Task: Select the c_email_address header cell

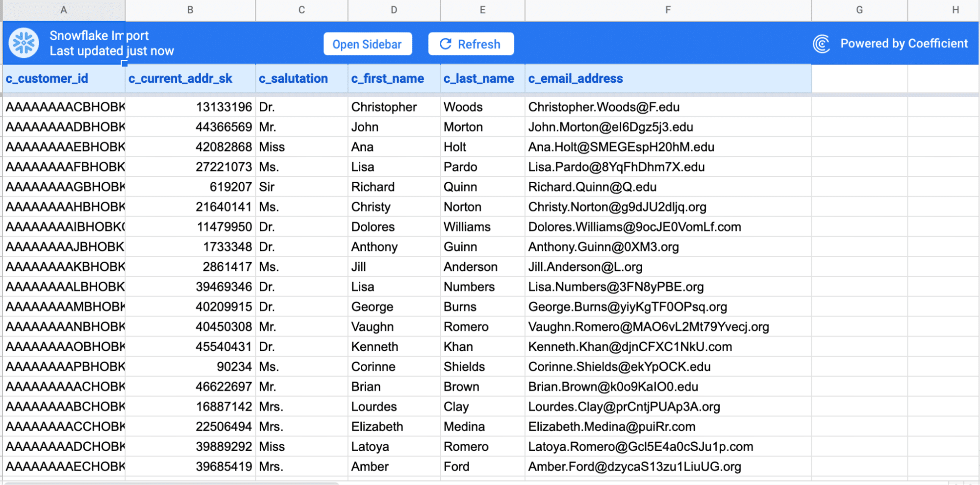Action: pyautogui.click(x=668, y=78)
